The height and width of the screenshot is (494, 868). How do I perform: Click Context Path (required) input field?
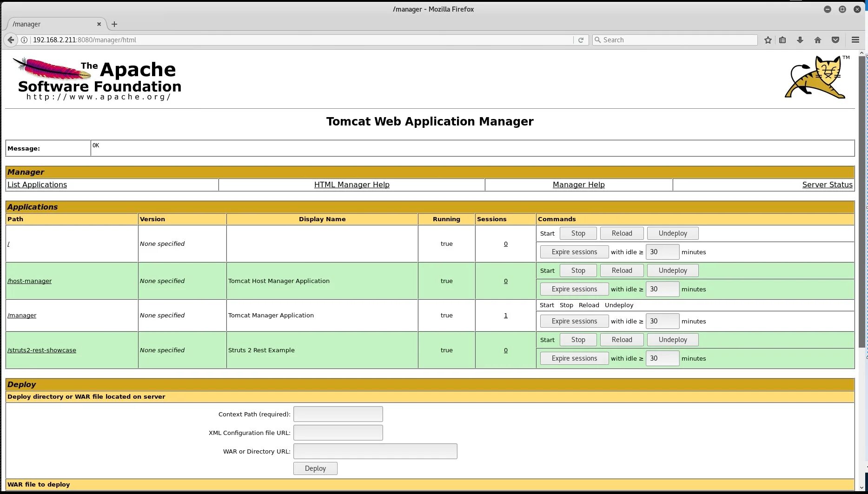pos(338,414)
